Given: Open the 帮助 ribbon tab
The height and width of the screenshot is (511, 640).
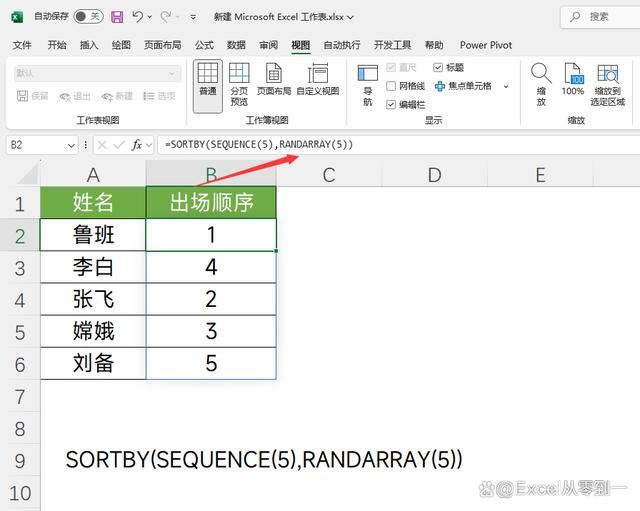Looking at the screenshot, I should coord(434,45).
